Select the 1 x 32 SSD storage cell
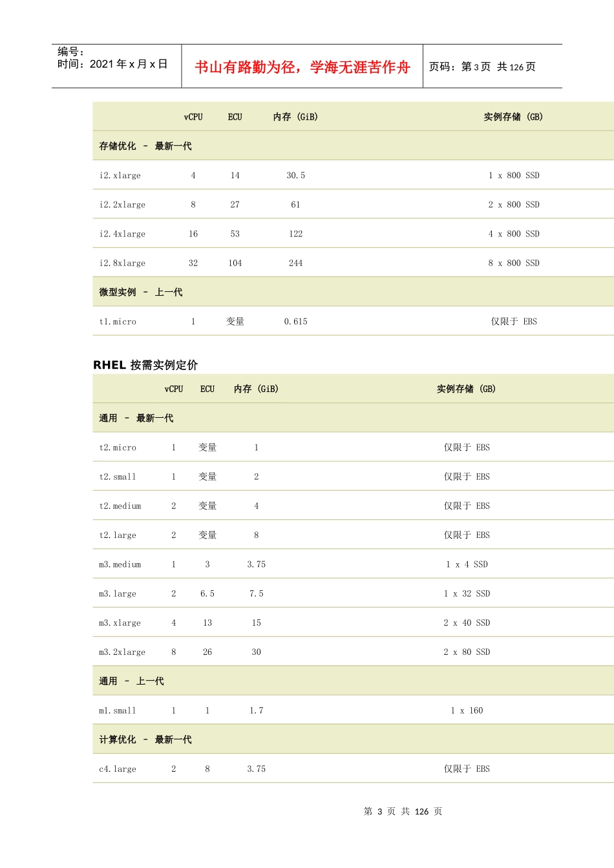Screen dimensions: 614x868 467,594
